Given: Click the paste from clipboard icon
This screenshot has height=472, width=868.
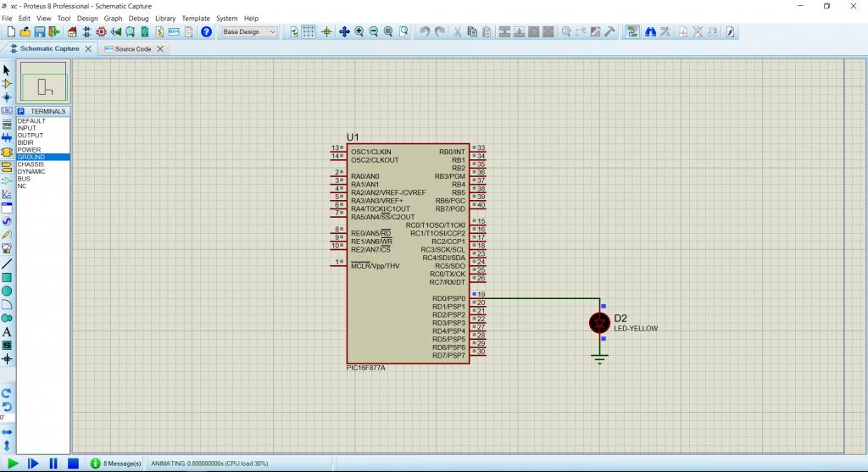Looking at the screenshot, I should (487, 32).
